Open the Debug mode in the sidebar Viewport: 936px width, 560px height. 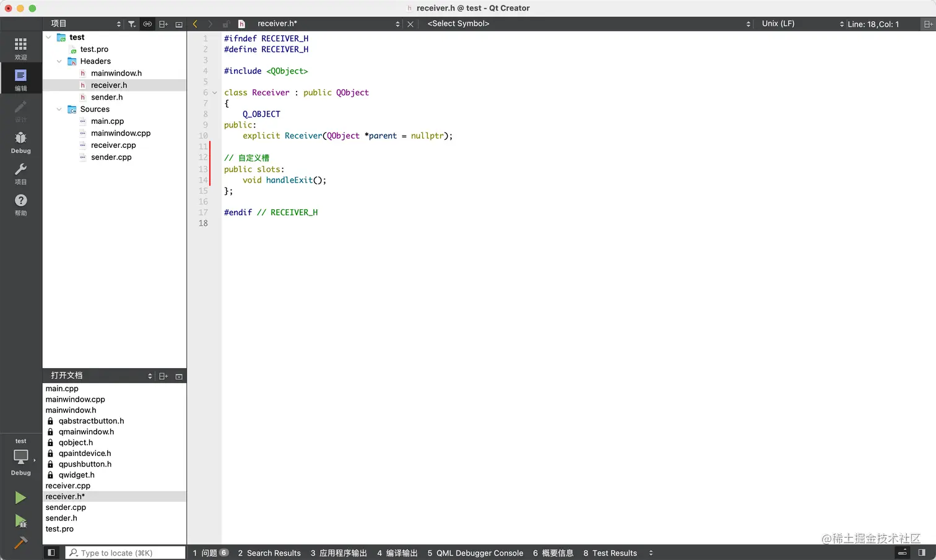(x=20, y=142)
